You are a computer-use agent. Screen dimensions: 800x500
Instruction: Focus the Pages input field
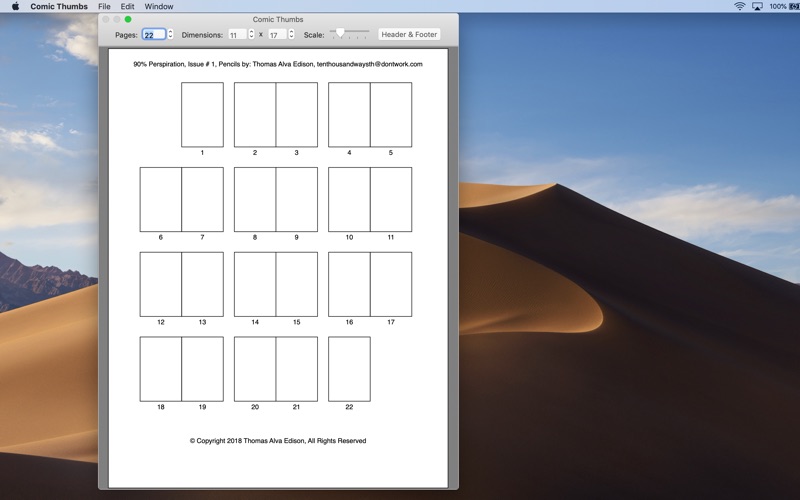pyautogui.click(x=154, y=35)
